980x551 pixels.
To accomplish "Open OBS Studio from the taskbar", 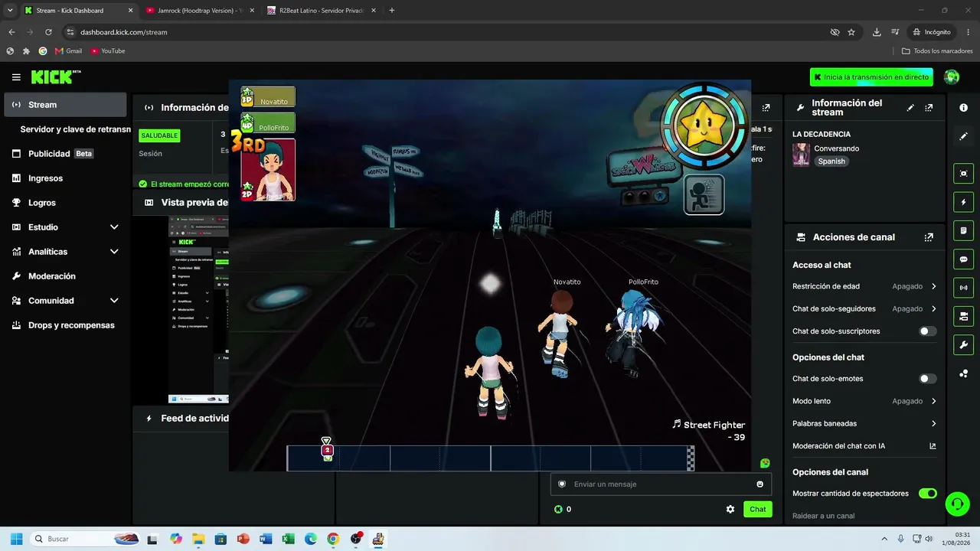I will pyautogui.click(x=355, y=539).
